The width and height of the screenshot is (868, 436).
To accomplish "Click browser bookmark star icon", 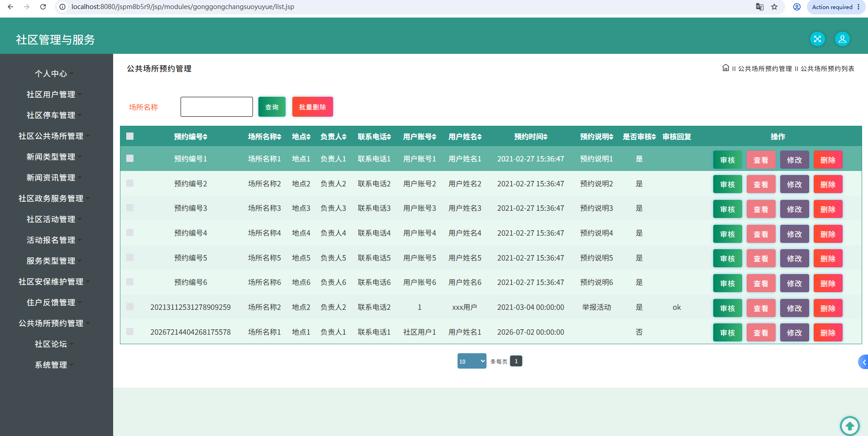I will coord(774,7).
